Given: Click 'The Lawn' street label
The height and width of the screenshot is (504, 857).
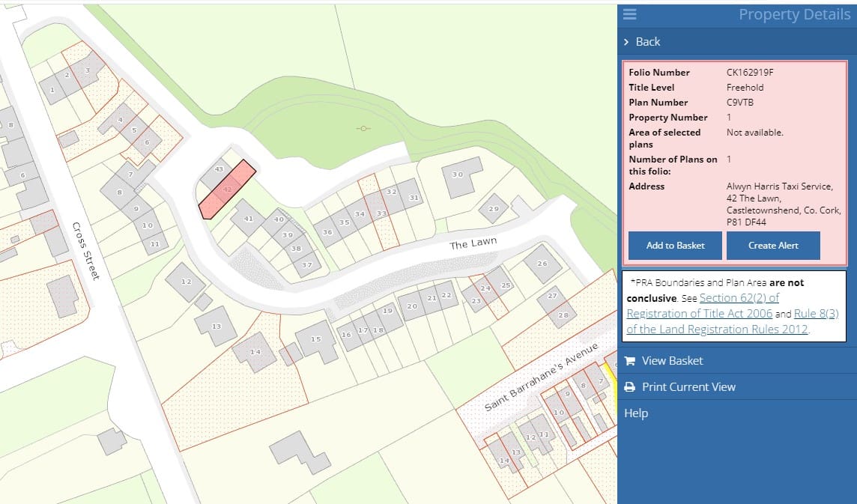Looking at the screenshot, I should (x=473, y=243).
